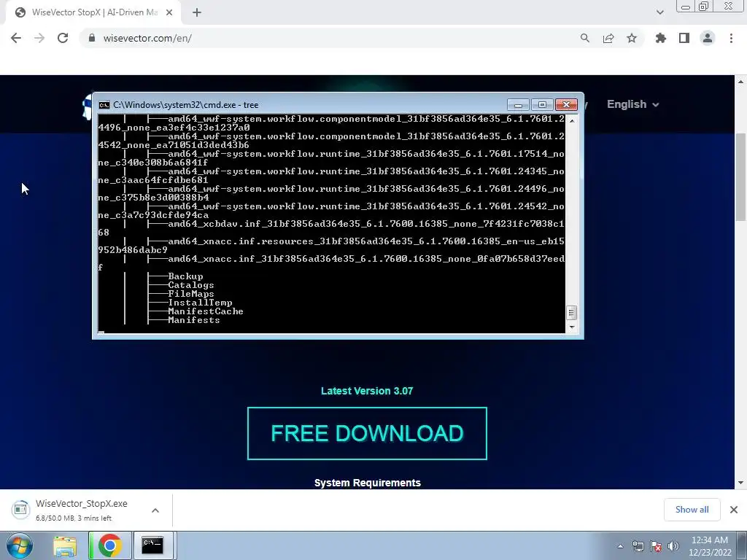Open the network tray icon
The image size is (747, 560).
(x=638, y=546)
